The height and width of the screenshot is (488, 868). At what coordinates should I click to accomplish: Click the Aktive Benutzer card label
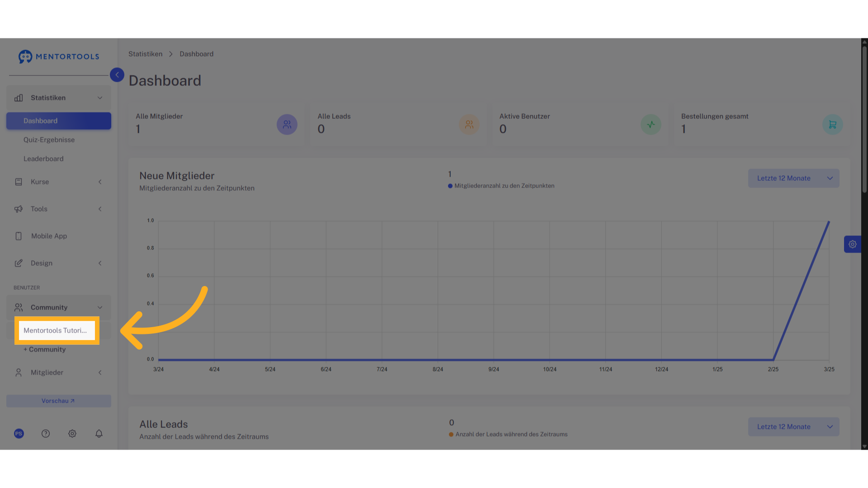pos(524,117)
